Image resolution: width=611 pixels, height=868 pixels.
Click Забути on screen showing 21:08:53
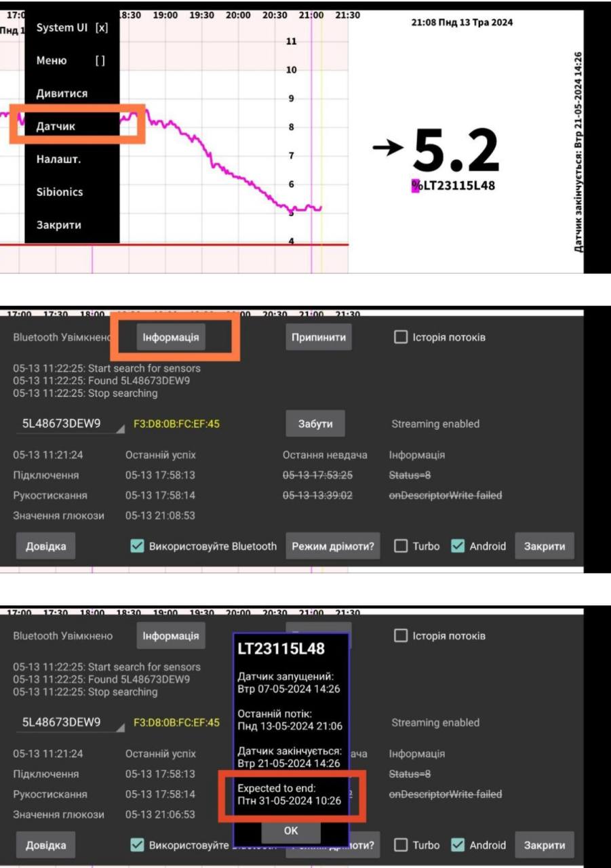tap(315, 424)
